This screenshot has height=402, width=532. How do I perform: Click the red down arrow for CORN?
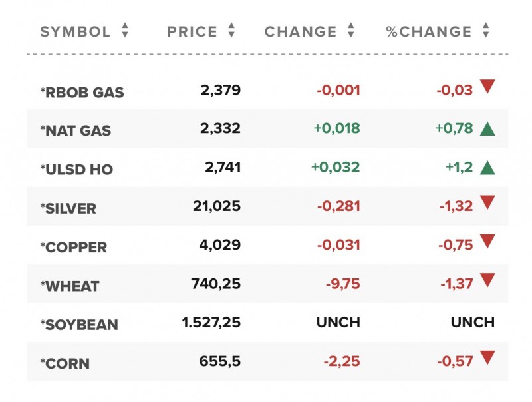(488, 357)
